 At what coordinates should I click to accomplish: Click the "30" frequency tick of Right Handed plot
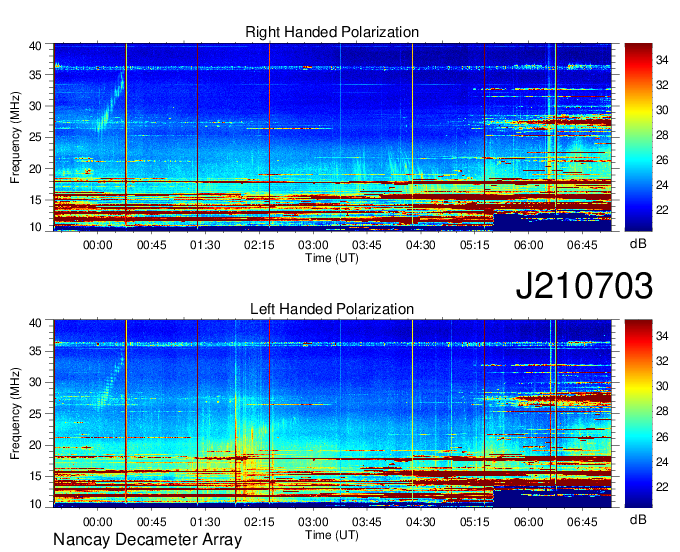pyautogui.click(x=36, y=106)
